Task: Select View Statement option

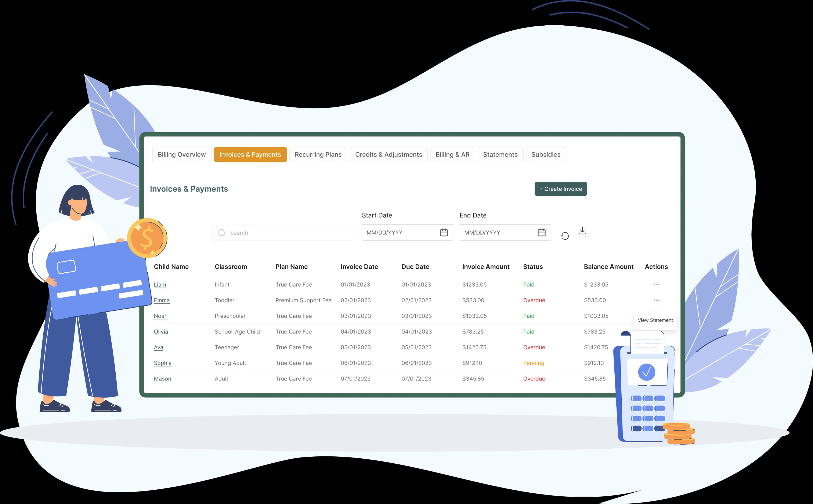Action: [655, 320]
